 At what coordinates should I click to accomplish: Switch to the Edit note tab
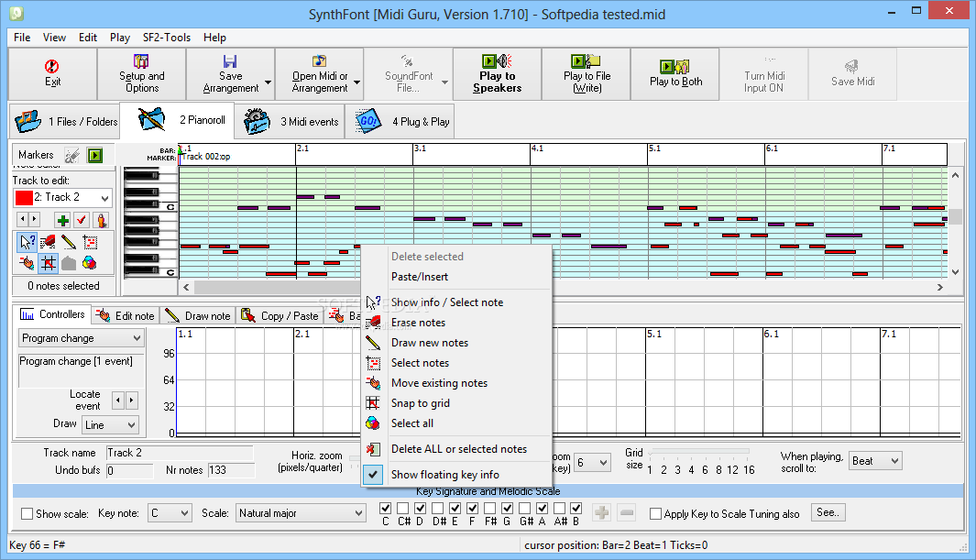pos(126,315)
